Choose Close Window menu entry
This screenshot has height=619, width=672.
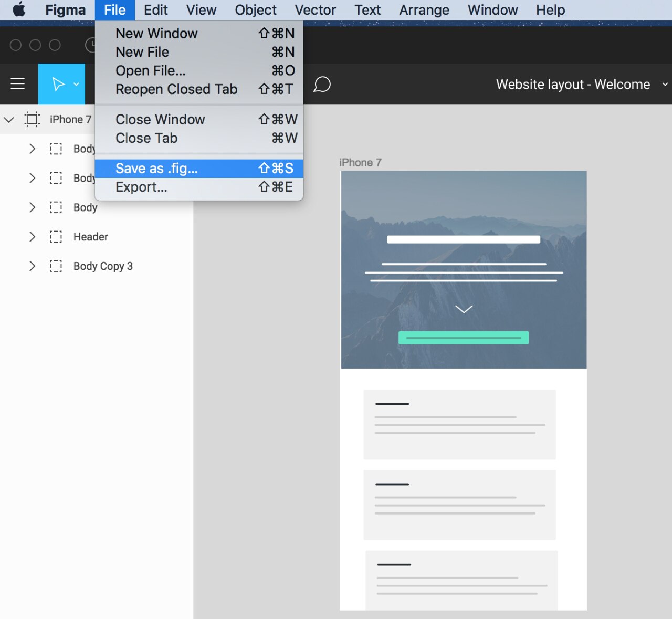point(199,119)
